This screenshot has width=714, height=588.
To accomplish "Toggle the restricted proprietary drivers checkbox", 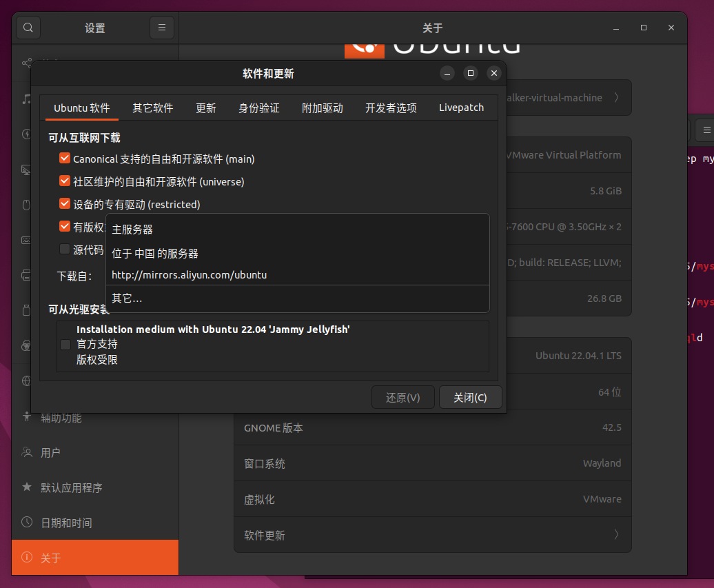I will coord(65,204).
